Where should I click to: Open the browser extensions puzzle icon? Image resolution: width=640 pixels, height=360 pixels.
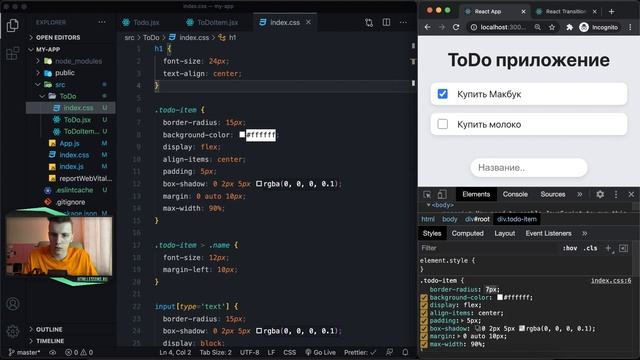569,27
